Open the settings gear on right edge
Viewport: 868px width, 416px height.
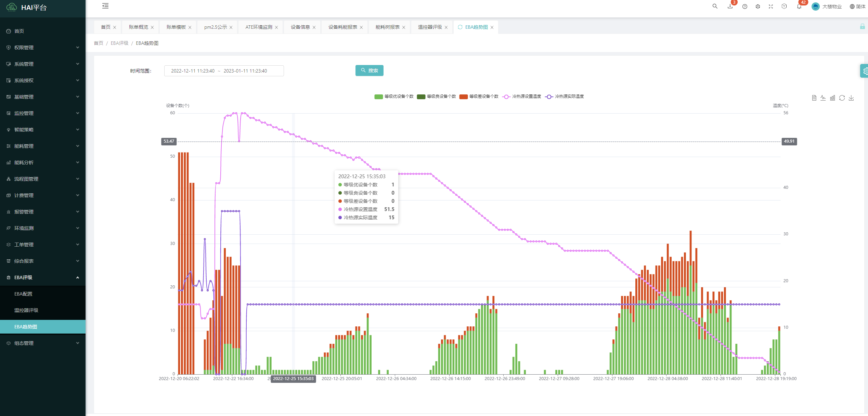pos(865,71)
